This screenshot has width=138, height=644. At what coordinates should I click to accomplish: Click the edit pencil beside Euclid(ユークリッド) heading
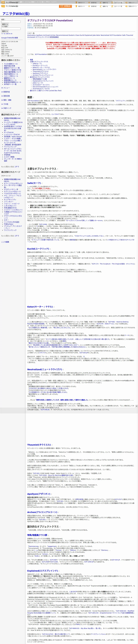pos(50,249)
